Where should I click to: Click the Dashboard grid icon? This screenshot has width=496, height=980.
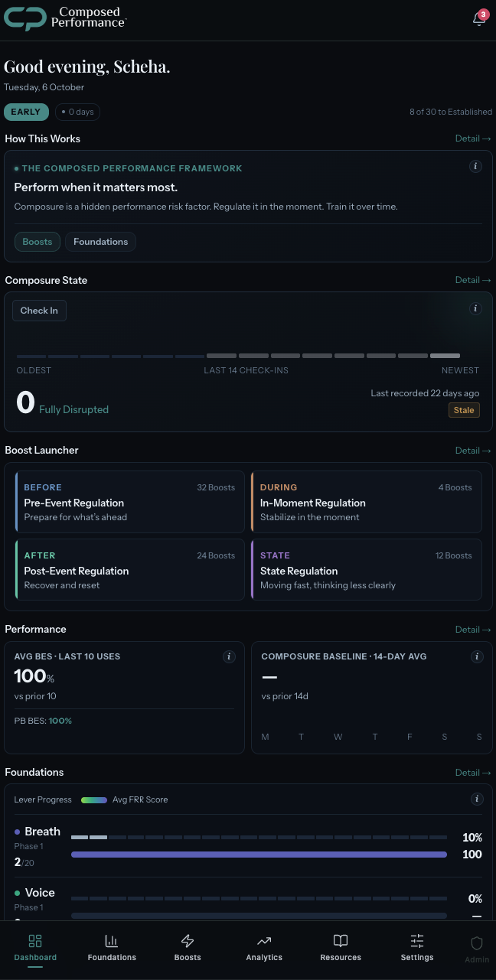tap(35, 941)
